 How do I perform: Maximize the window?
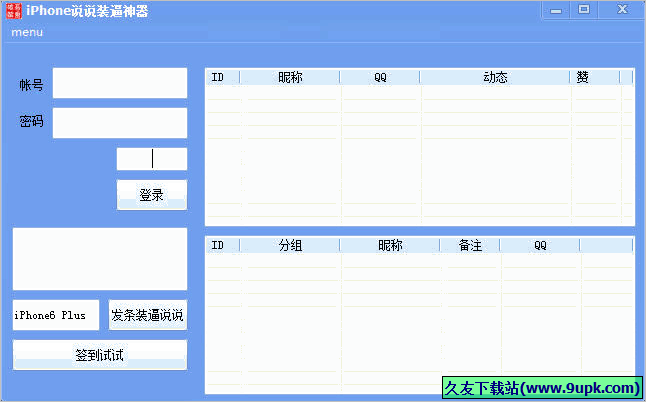pyautogui.click(x=584, y=10)
